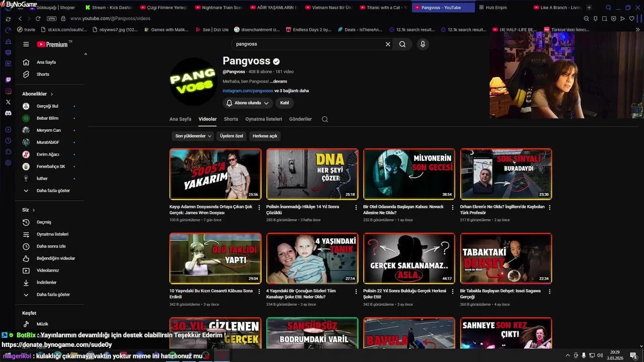Reload the page with the refresh arrow
This screenshot has height=362, width=644.
38,19
